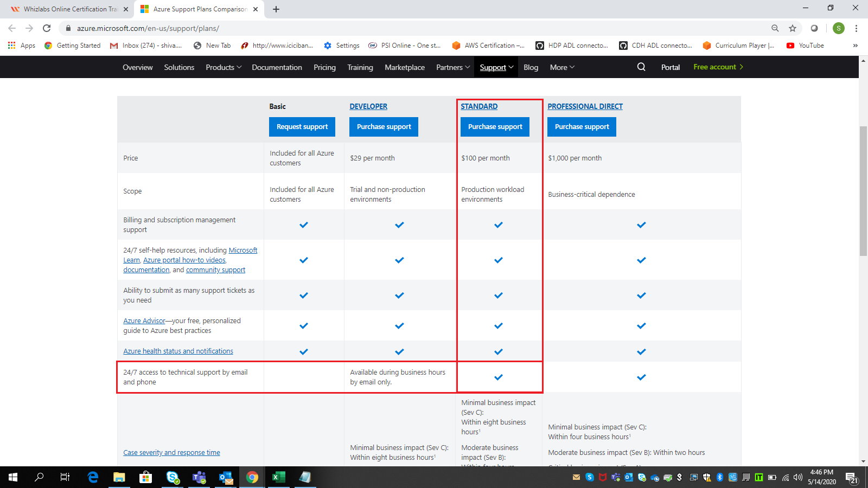Open Azure health status and notifications link
This screenshot has height=488, width=868.
pos(178,351)
